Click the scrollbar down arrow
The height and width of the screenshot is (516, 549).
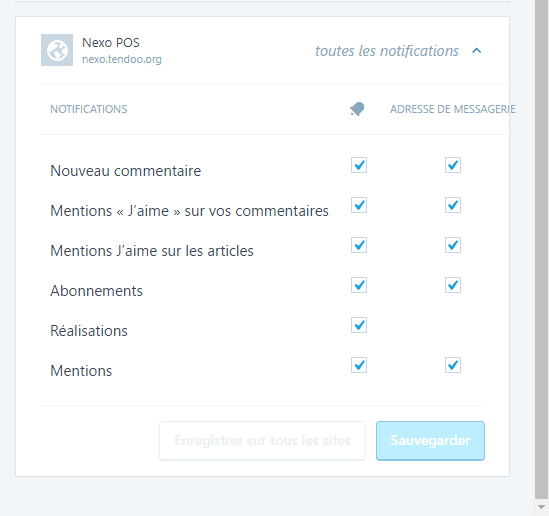point(541,507)
